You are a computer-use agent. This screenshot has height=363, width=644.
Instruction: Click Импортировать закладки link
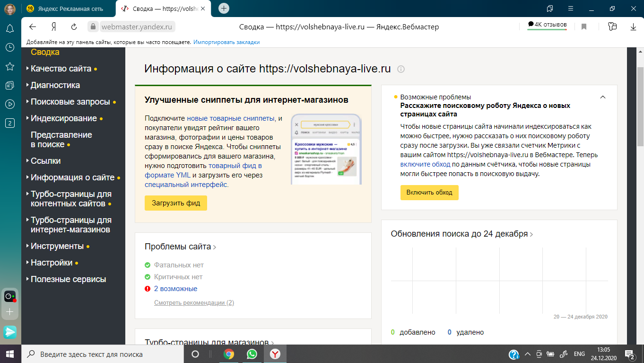(x=226, y=42)
